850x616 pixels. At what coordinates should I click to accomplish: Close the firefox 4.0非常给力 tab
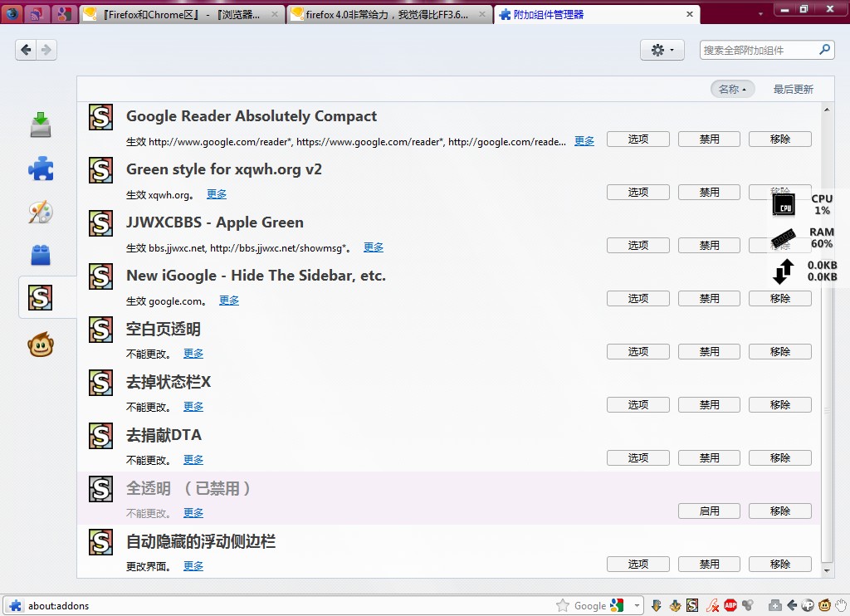[482, 14]
